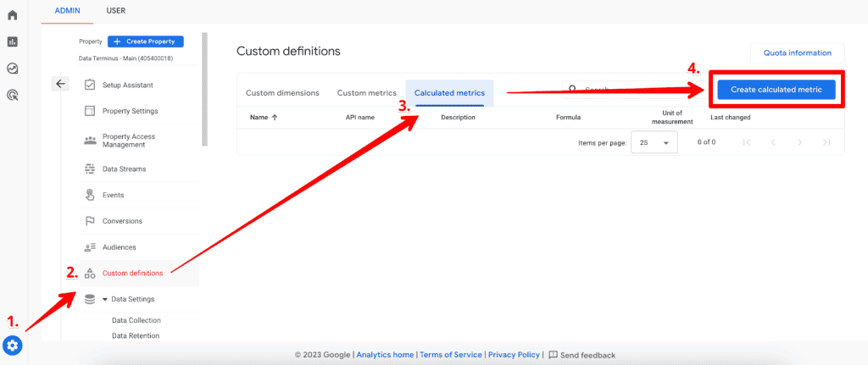This screenshot has width=868, height=365.
Task: Click the Events touch icon
Action: (x=89, y=195)
